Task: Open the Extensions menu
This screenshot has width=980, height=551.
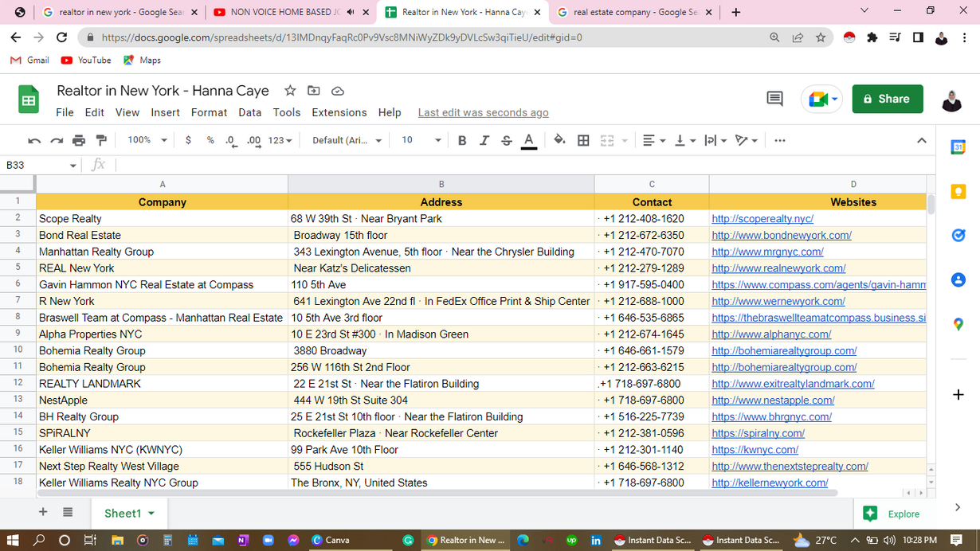Action: [x=339, y=112]
